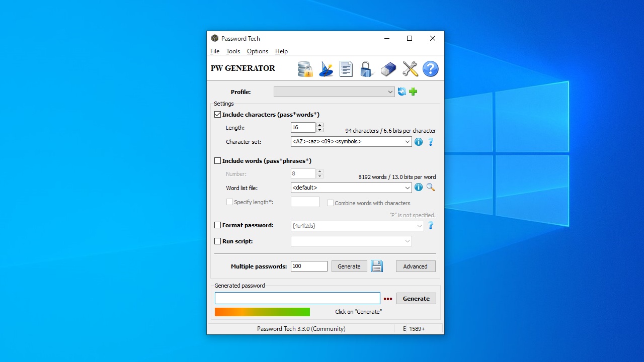Open the Help menu

click(x=282, y=51)
